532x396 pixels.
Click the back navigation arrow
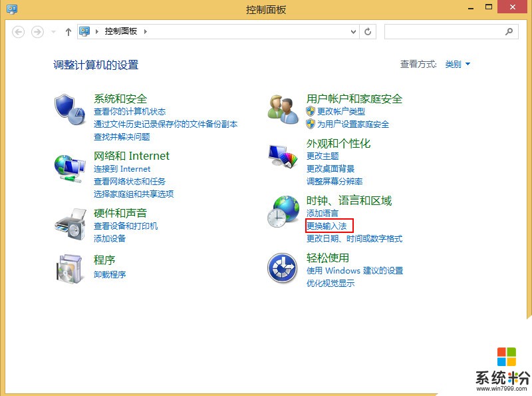(19, 32)
